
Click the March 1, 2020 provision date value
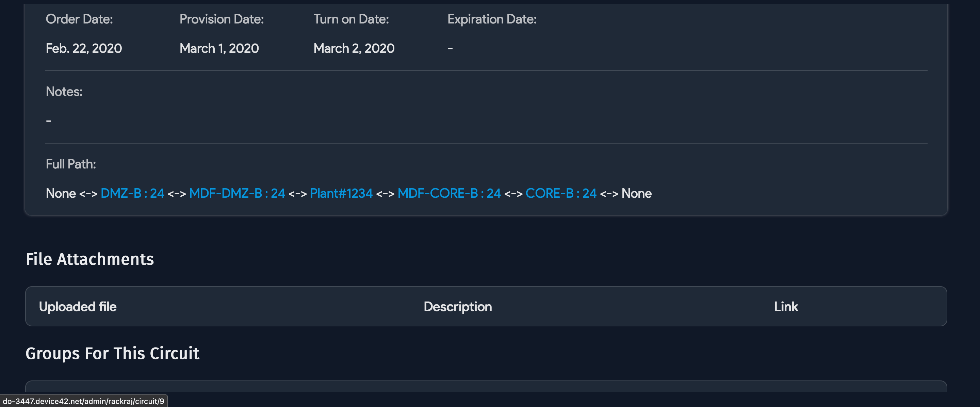coord(219,48)
